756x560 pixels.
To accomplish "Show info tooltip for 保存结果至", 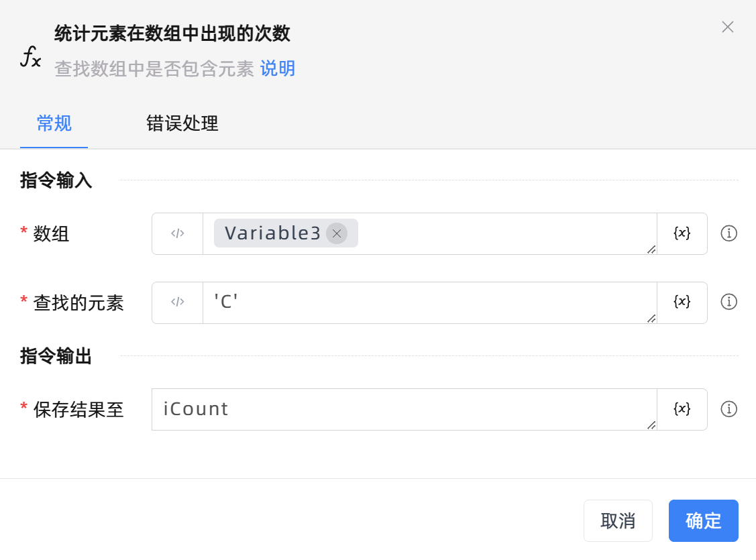I will click(728, 409).
